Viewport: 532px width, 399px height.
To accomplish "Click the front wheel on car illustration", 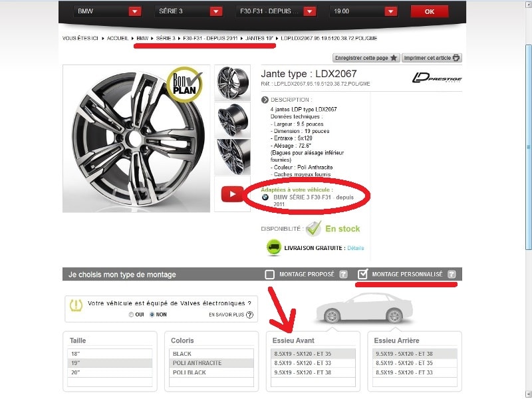I will tap(332, 316).
